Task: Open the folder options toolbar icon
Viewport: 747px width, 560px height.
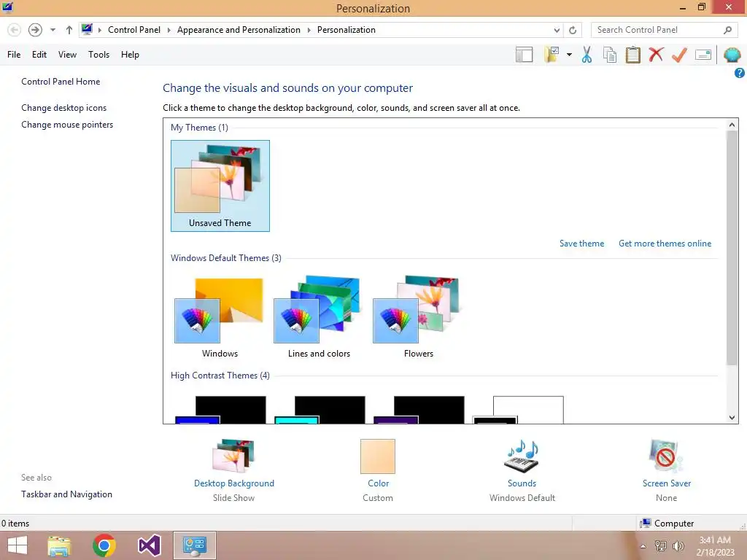Action: point(551,55)
